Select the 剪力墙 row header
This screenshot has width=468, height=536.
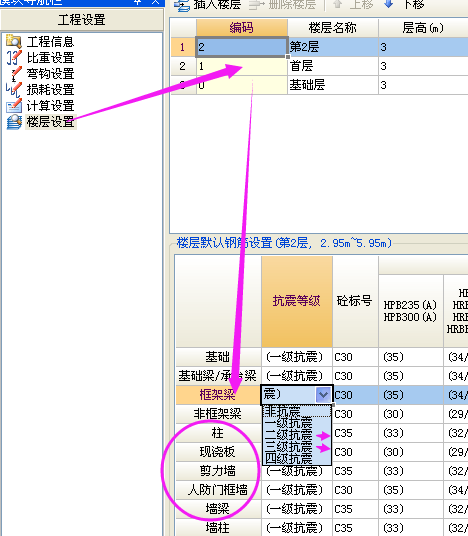coord(218,471)
